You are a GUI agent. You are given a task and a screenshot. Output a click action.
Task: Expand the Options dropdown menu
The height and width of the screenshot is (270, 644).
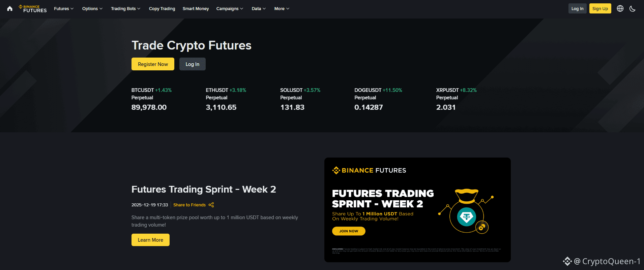pos(92,9)
